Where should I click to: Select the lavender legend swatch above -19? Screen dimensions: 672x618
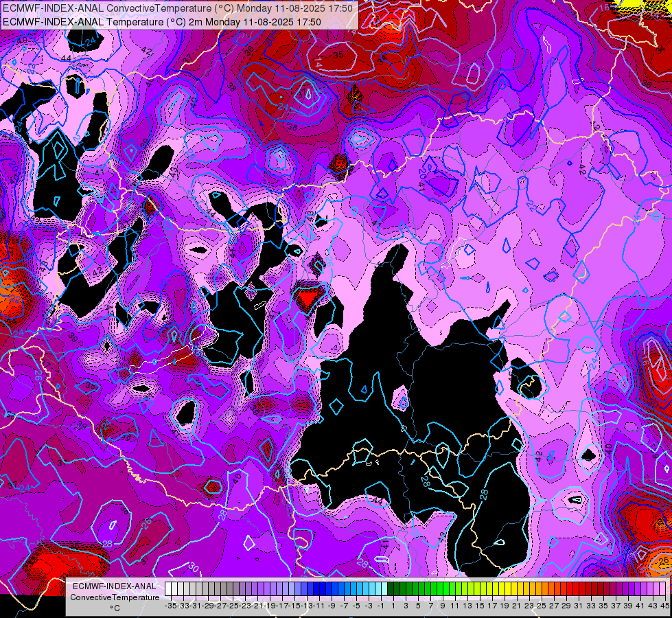coord(267,589)
